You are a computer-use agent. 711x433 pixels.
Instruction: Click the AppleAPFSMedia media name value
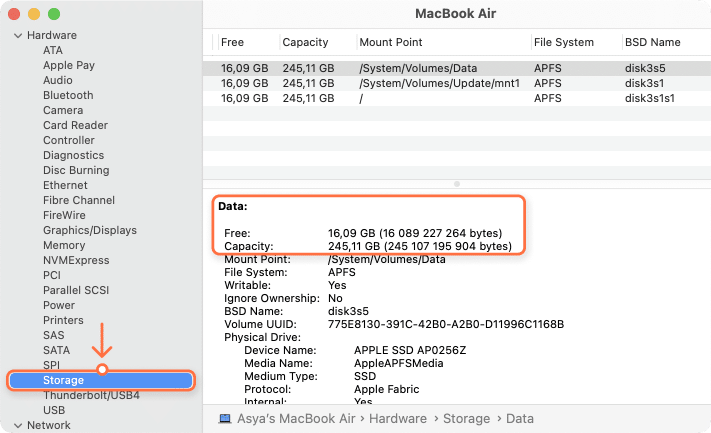coord(399,363)
